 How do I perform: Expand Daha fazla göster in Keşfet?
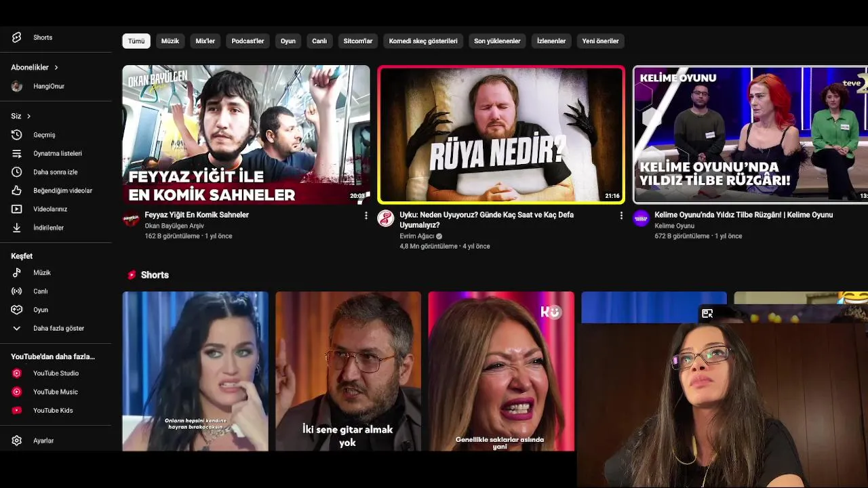pos(47,328)
